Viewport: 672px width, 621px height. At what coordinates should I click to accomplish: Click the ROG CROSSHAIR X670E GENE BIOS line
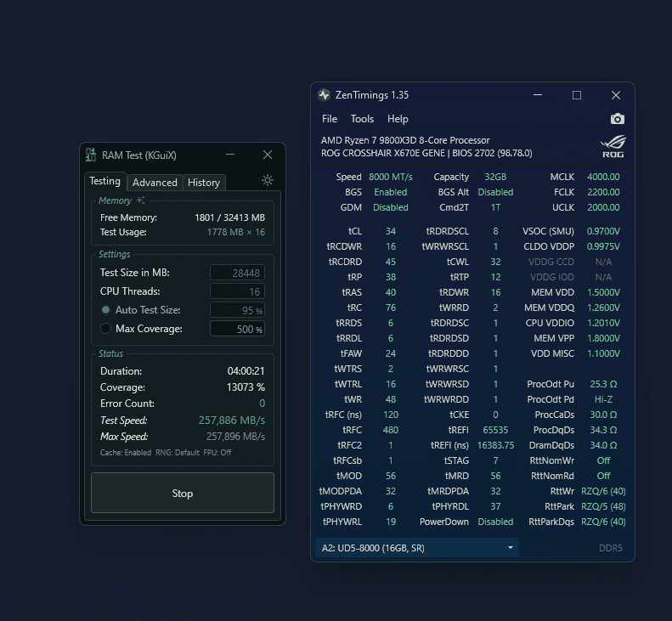click(x=426, y=153)
